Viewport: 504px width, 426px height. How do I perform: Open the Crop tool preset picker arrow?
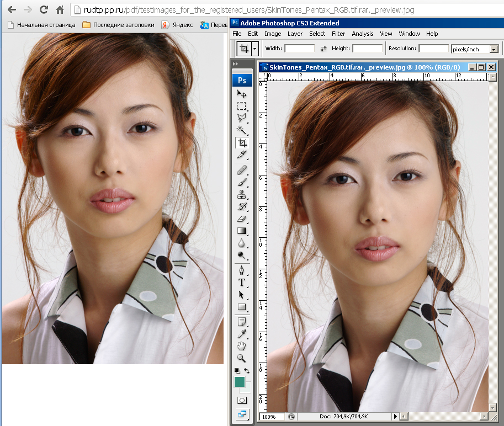tap(254, 49)
